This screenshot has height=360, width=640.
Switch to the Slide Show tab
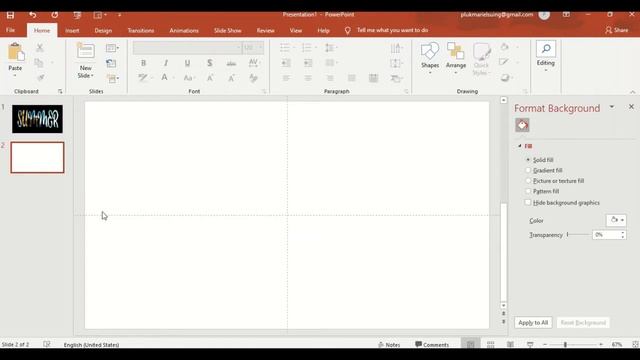(227, 31)
